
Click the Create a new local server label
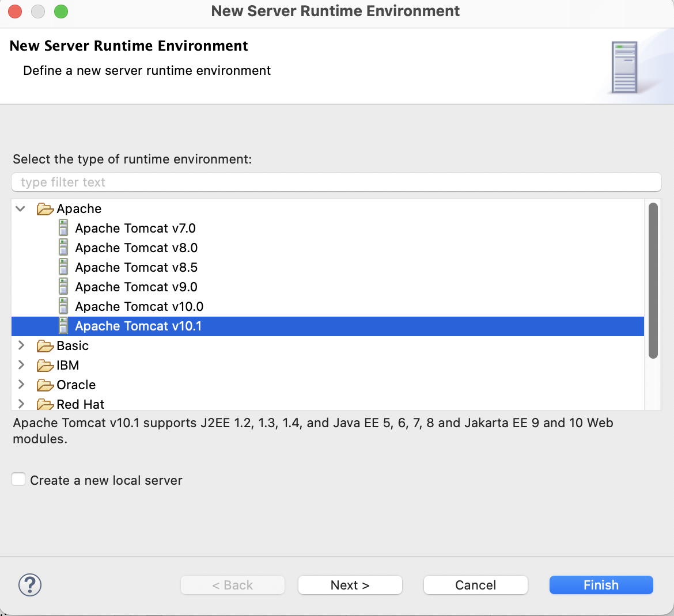click(x=106, y=480)
